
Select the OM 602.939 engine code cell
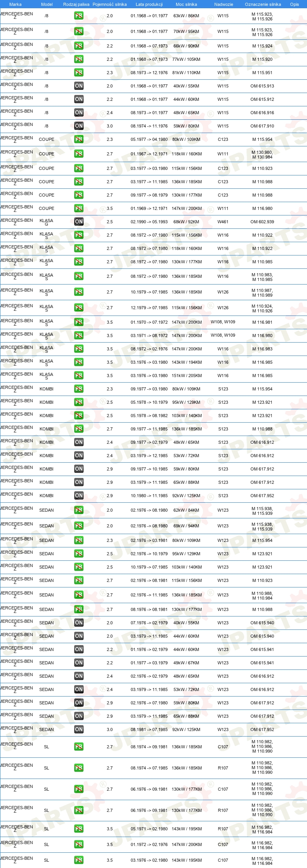coord(262,222)
